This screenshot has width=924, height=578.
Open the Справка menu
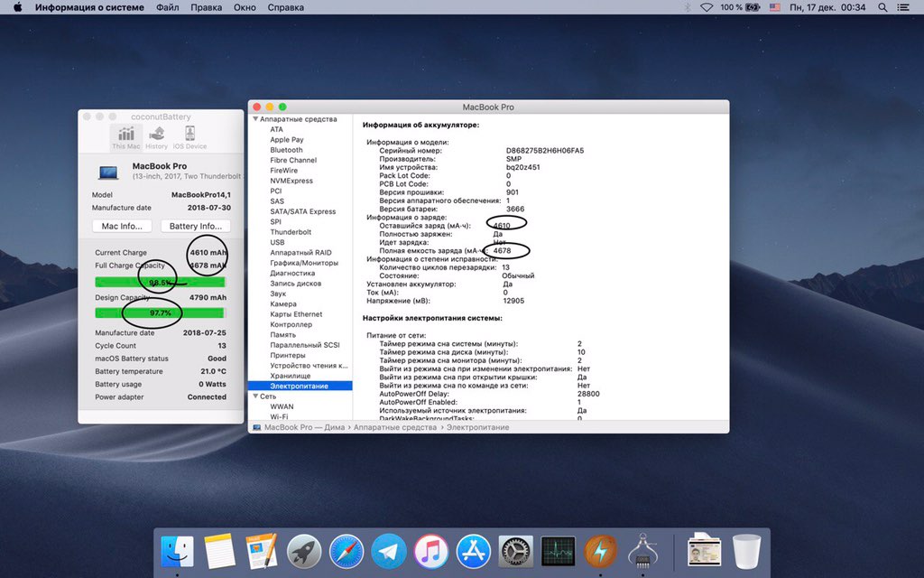click(x=286, y=7)
